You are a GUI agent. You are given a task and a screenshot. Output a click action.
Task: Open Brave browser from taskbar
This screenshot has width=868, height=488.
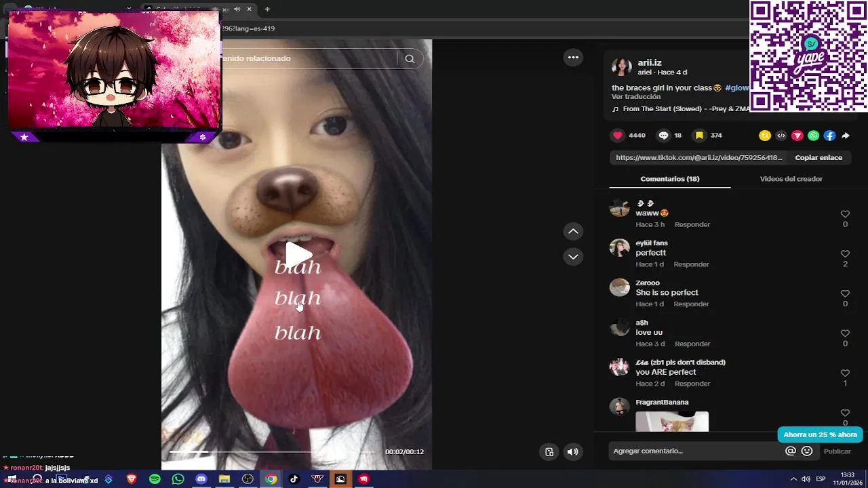click(132, 479)
